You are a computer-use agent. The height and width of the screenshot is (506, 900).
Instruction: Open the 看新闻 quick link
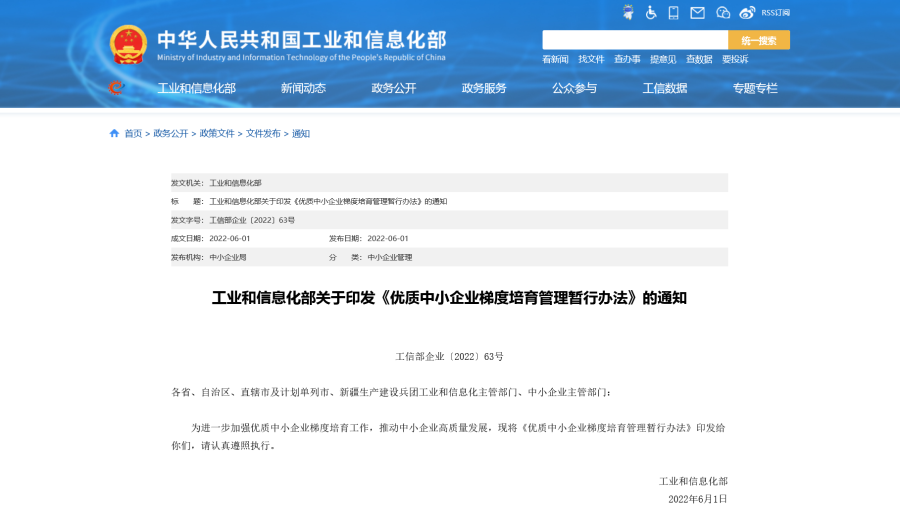(555, 59)
